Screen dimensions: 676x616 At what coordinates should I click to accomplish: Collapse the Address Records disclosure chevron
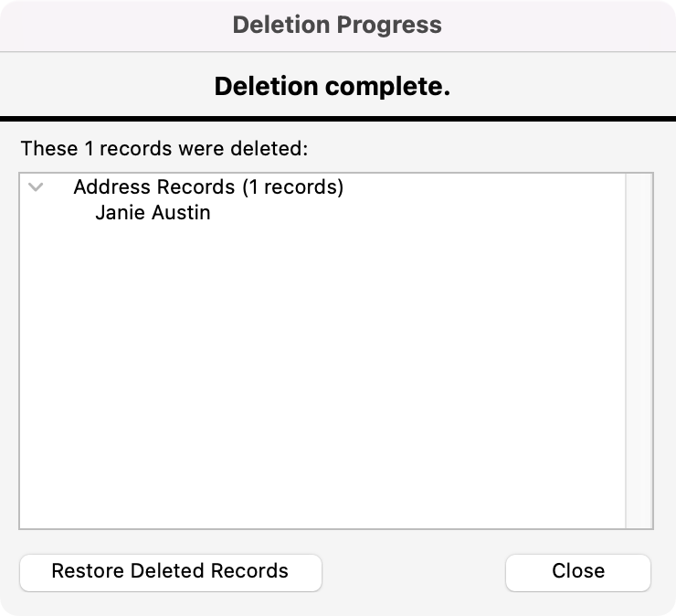click(x=36, y=187)
